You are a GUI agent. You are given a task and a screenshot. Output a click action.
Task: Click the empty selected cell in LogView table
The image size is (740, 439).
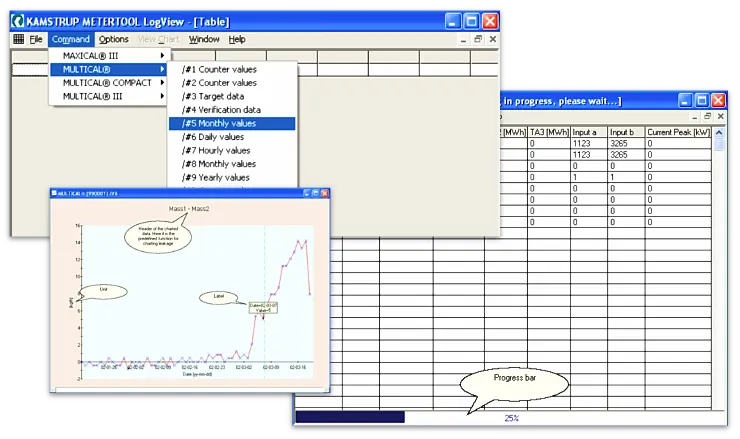[x=31, y=70]
